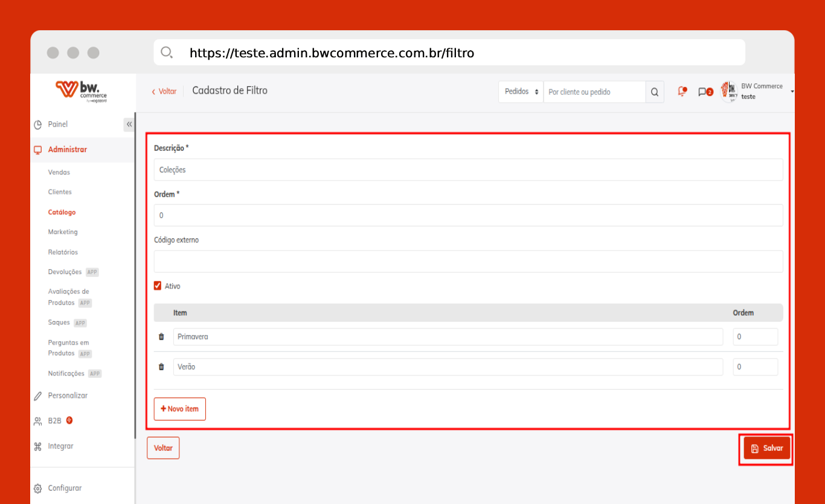Collapse the sidebar with double-chevron icon
This screenshot has width=825, height=504.
point(129,124)
